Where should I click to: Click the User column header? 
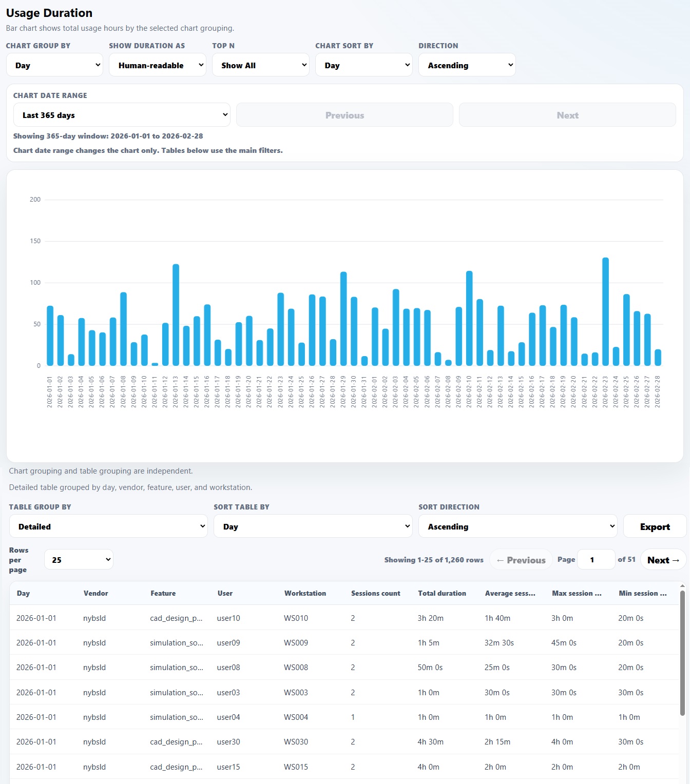(x=225, y=593)
